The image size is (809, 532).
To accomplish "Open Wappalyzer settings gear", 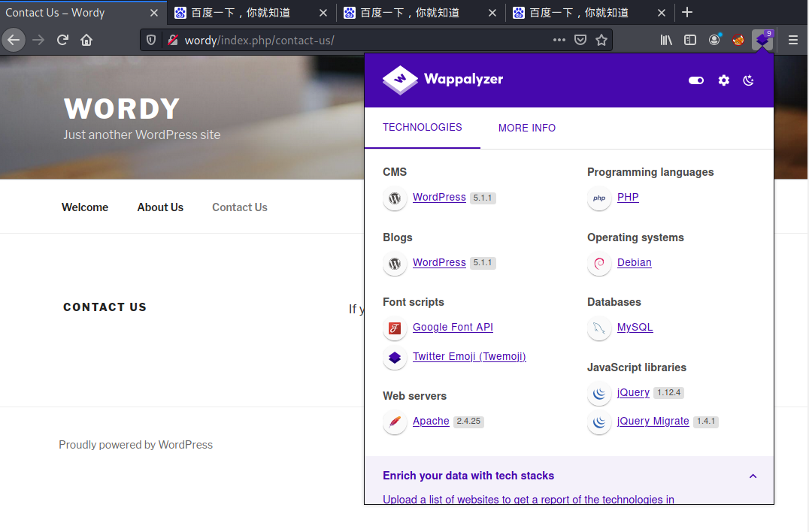I will click(x=724, y=80).
